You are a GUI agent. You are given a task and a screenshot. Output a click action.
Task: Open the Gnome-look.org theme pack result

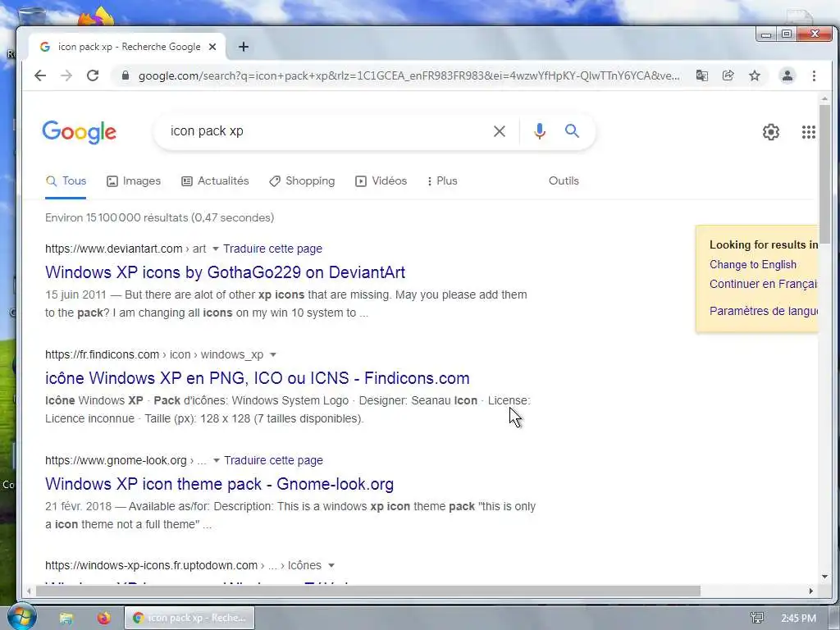219,484
